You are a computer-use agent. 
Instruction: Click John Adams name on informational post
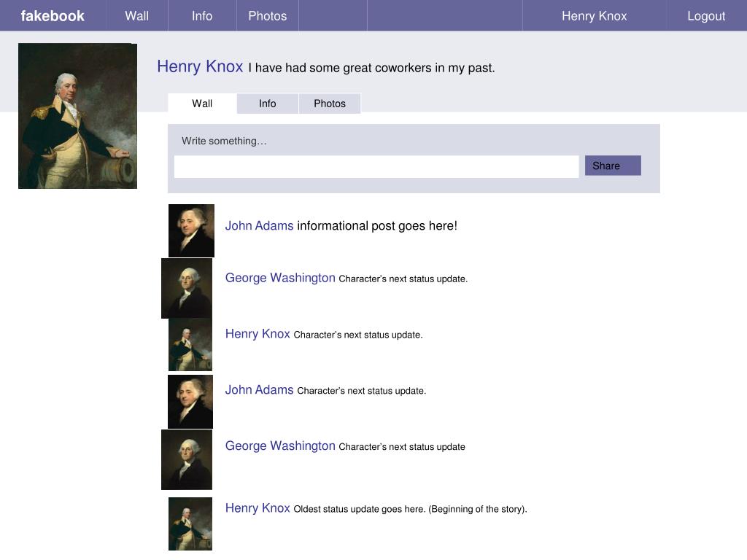[259, 226]
